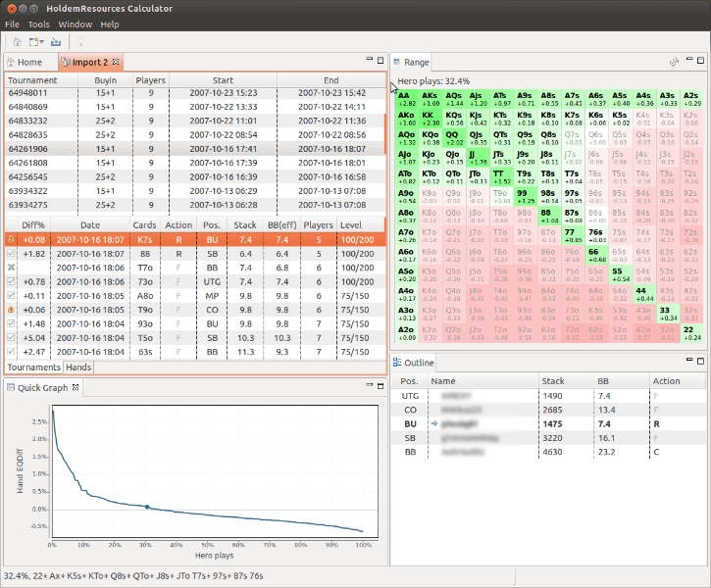Sort tournaments by Start column header
Viewport: 711px width, 588px height.
click(223, 80)
